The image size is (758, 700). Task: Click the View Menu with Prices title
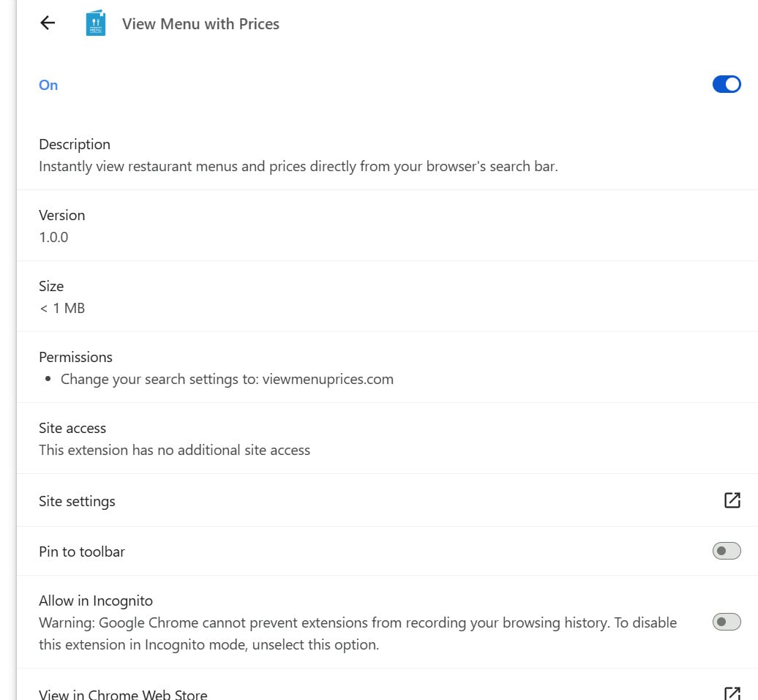click(200, 23)
